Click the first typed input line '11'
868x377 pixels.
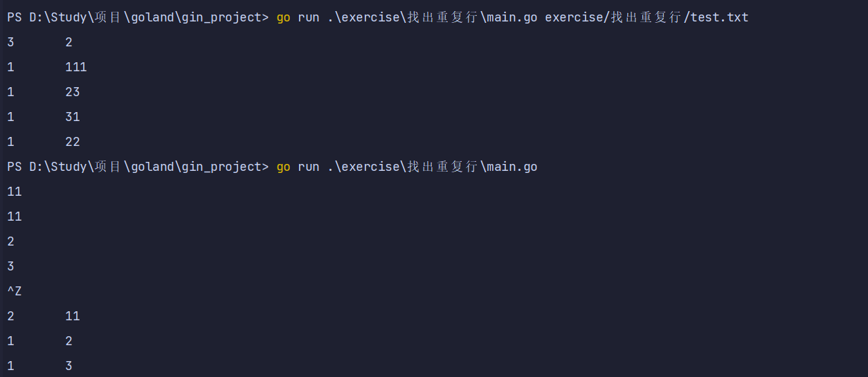[x=15, y=192]
